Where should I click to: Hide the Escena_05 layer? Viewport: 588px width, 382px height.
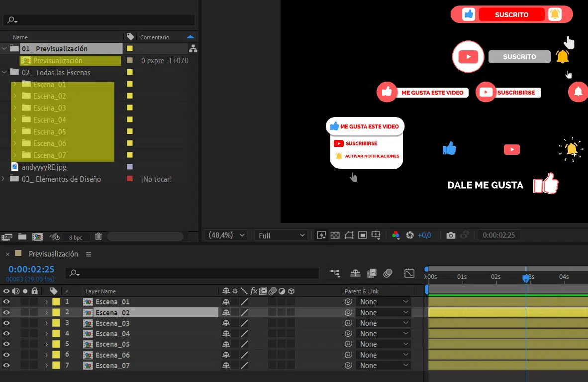click(x=6, y=344)
